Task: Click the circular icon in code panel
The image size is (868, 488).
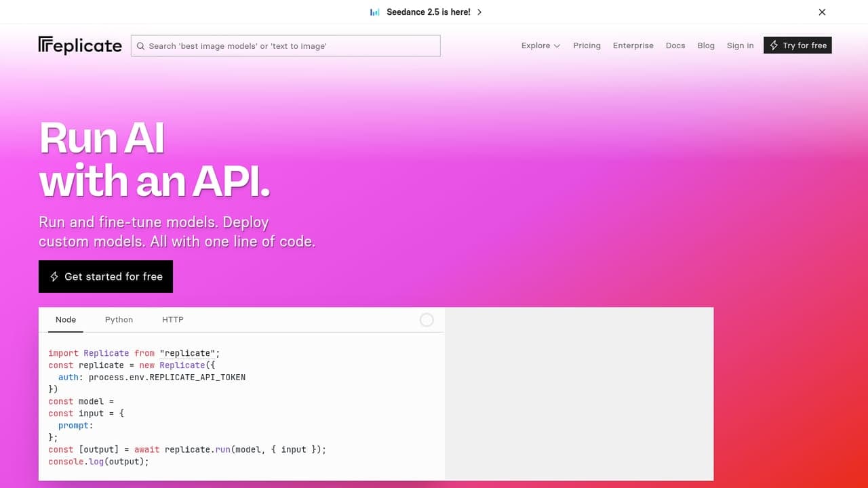Action: (x=427, y=320)
